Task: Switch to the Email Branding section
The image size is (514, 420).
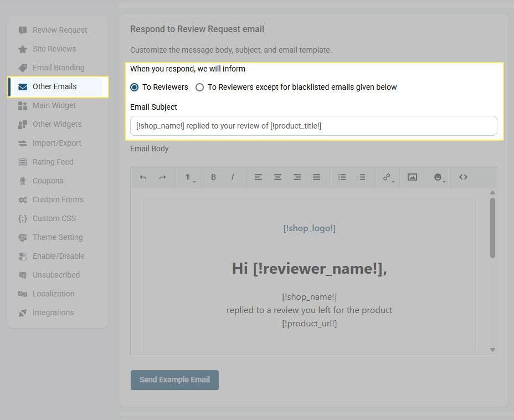Action: click(57, 68)
